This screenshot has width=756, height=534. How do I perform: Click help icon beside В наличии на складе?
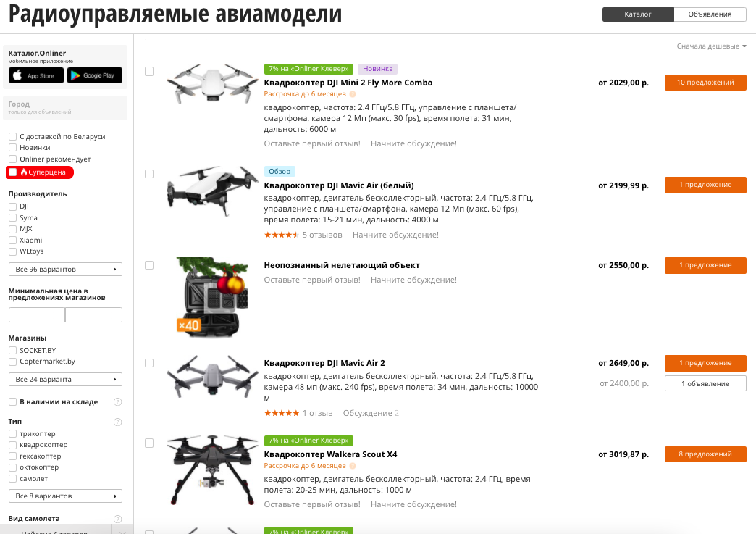click(x=117, y=402)
